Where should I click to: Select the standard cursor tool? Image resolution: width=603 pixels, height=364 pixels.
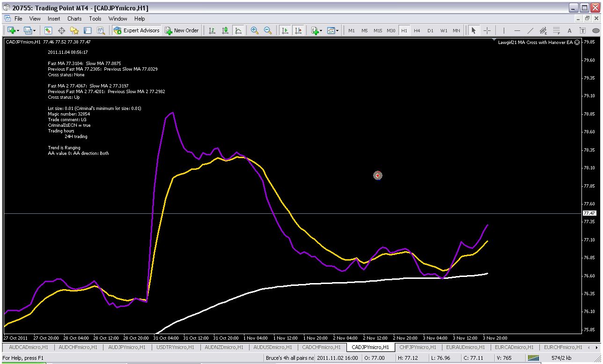click(x=474, y=30)
